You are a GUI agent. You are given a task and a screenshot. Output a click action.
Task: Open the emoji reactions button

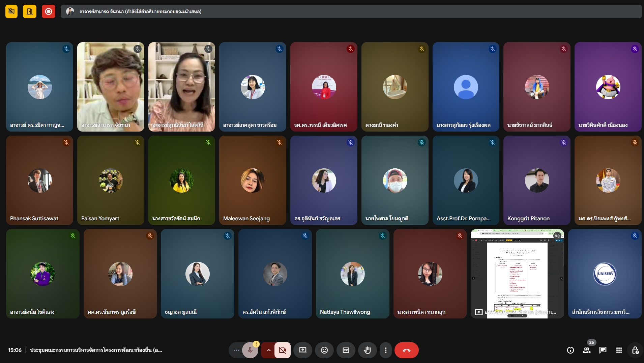[x=324, y=350]
